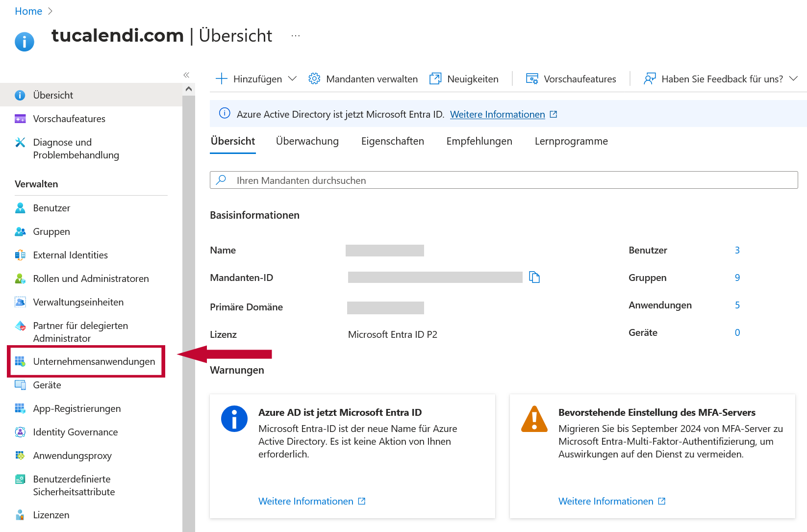
Task: Open Anwendungen count value 5
Action: (737, 305)
